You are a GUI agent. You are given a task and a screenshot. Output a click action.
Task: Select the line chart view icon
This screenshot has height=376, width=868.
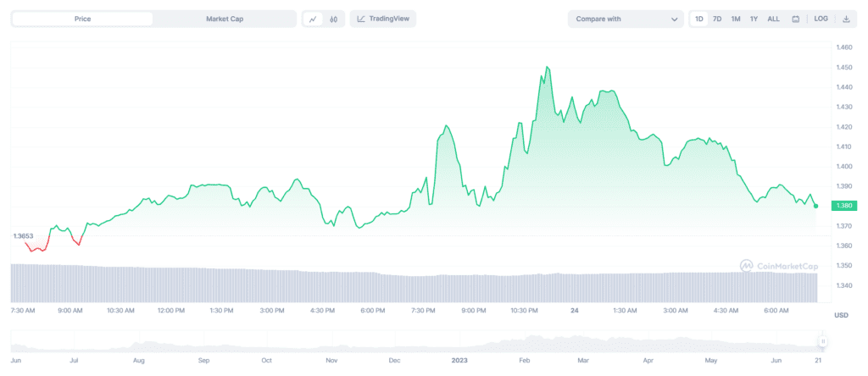313,19
